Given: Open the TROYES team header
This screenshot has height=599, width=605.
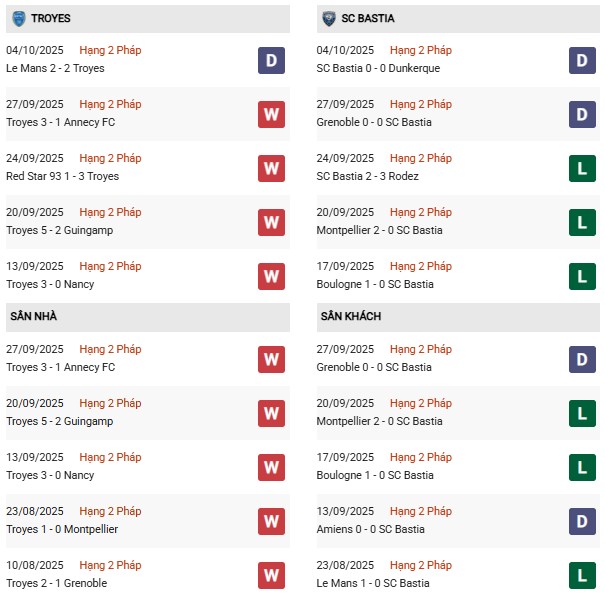Looking at the screenshot, I should (50, 18).
